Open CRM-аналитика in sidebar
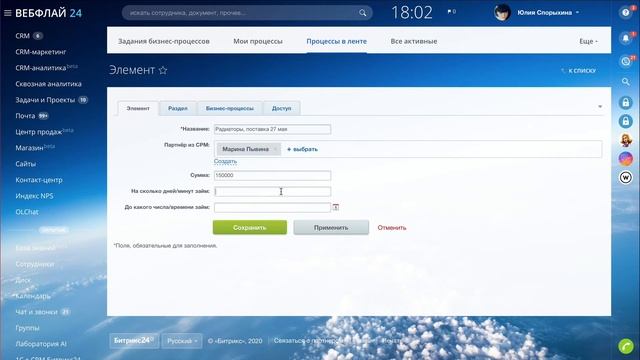 click(41, 68)
